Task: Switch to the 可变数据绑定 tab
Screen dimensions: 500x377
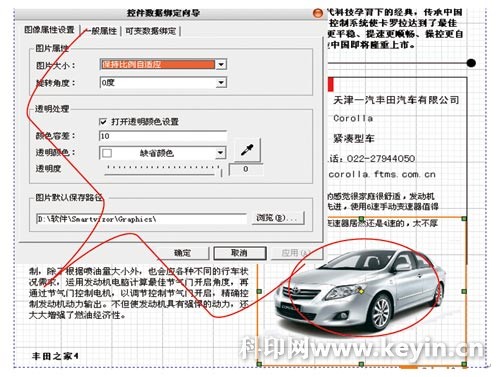Action: (x=150, y=31)
